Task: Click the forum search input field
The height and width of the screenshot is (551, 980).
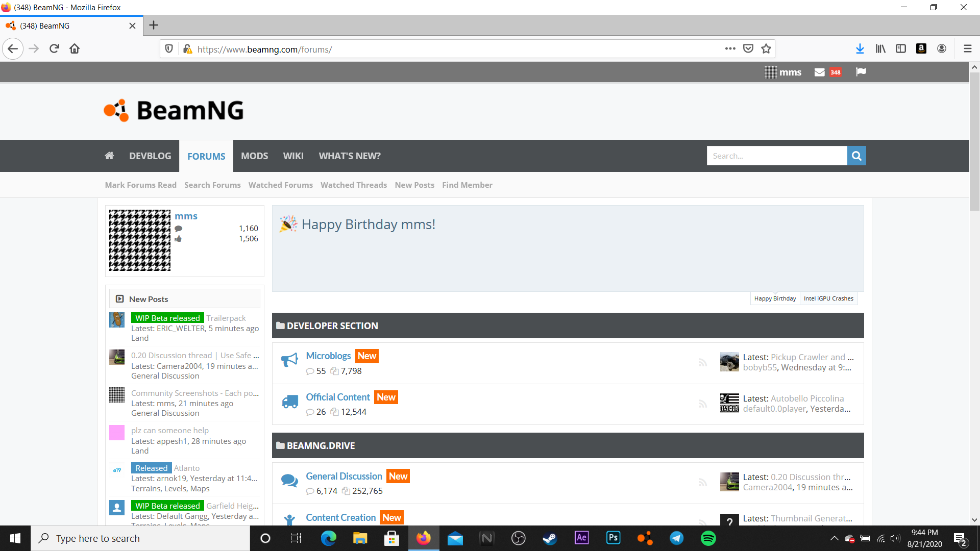Action: pos(776,156)
